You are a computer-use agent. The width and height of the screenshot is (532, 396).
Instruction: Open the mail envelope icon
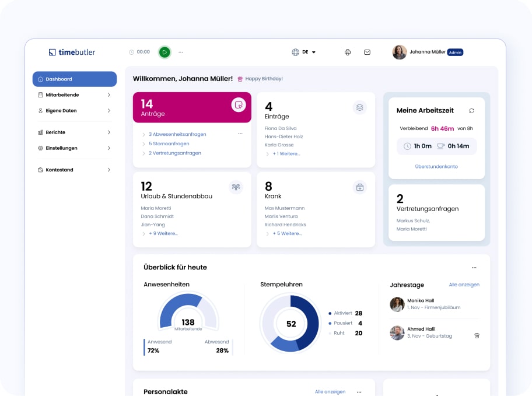367,52
